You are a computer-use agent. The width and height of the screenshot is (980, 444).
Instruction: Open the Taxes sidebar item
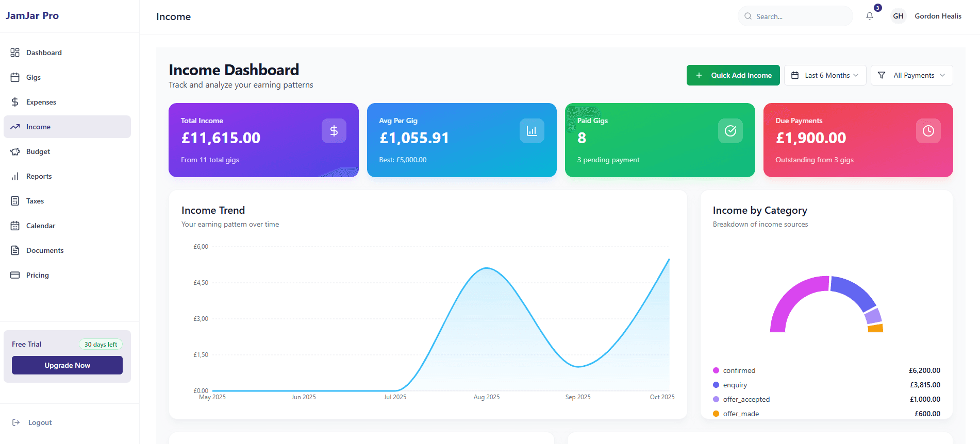click(35, 201)
